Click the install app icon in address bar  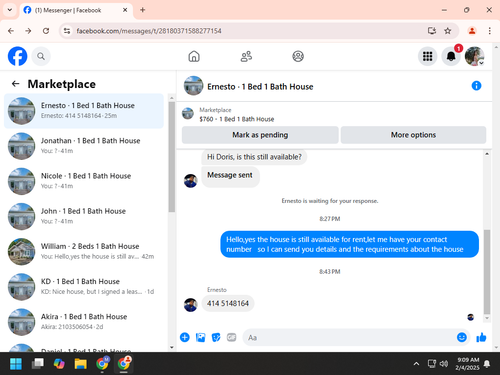pyautogui.click(x=432, y=31)
